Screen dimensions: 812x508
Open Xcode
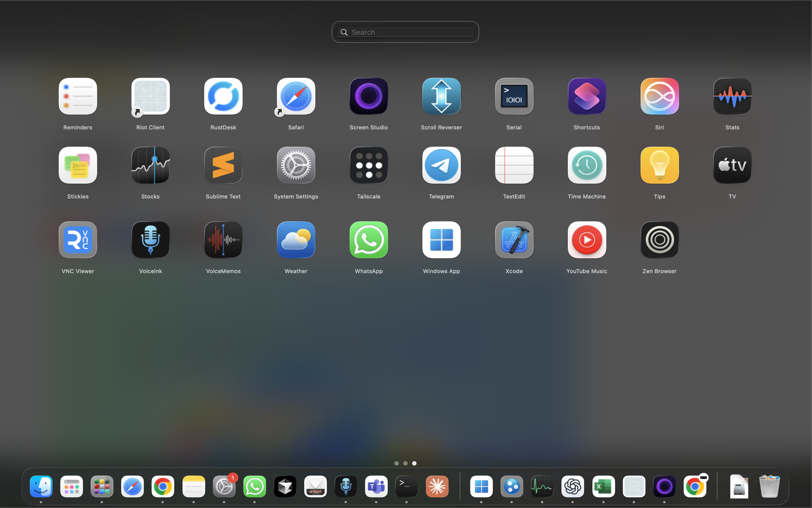pyautogui.click(x=514, y=240)
